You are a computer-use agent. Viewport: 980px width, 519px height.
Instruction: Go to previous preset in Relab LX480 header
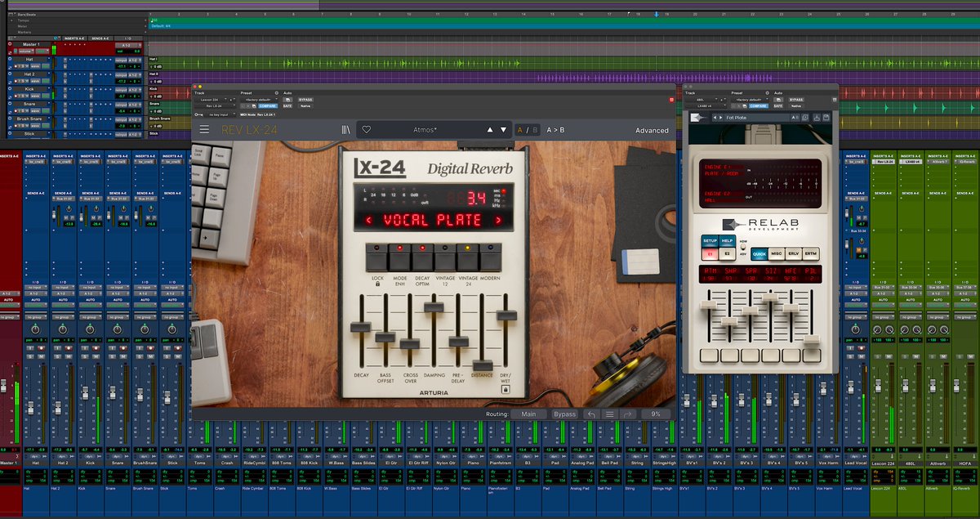click(715, 118)
